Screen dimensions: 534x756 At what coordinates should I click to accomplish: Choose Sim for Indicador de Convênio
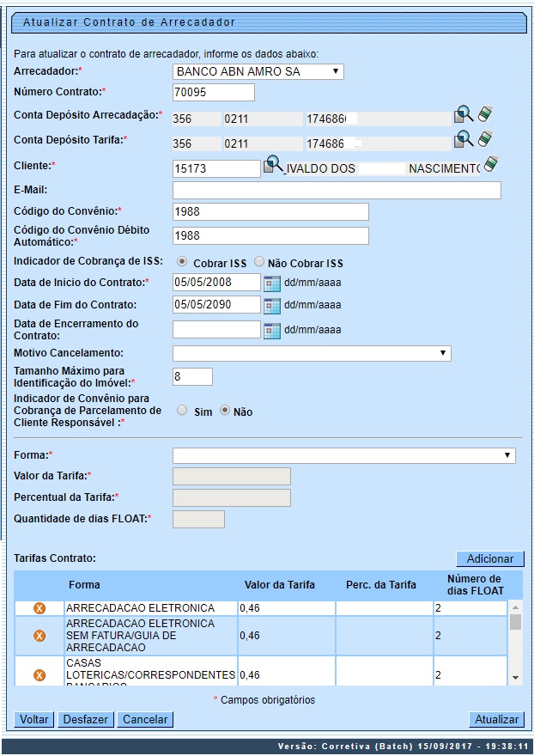pos(182,411)
